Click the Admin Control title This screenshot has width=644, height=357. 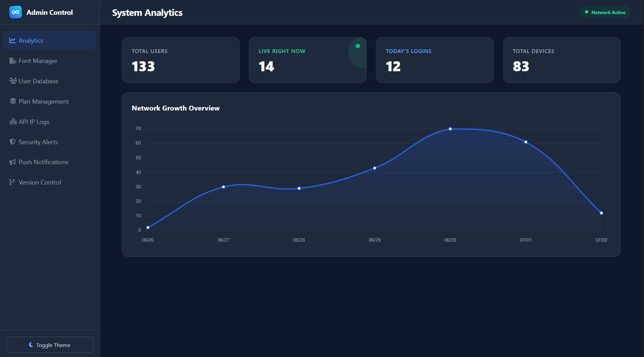pos(50,12)
